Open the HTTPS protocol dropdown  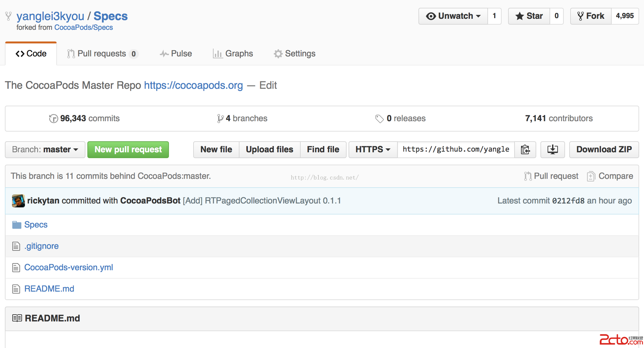pyautogui.click(x=373, y=149)
